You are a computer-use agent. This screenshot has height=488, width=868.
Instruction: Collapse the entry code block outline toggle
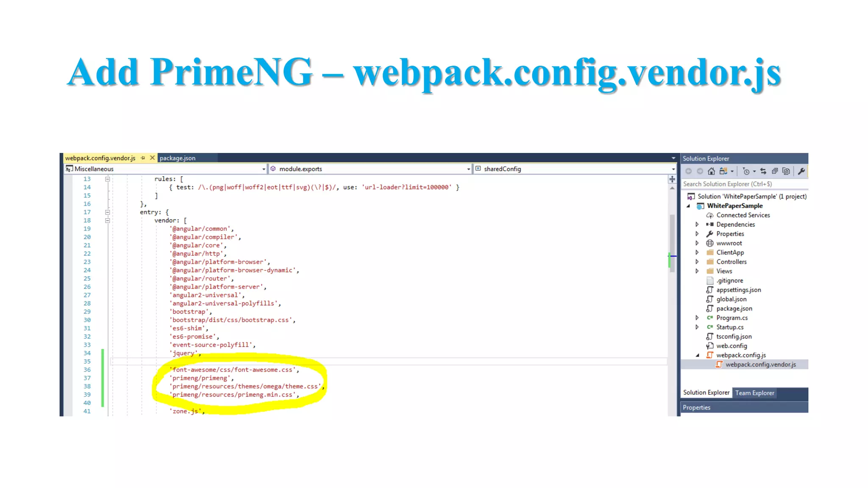[108, 212]
